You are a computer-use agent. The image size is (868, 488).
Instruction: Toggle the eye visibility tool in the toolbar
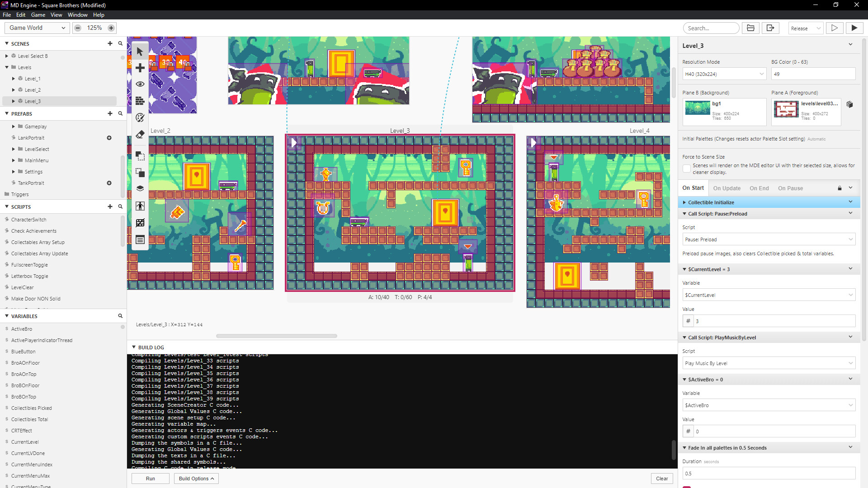pyautogui.click(x=140, y=84)
